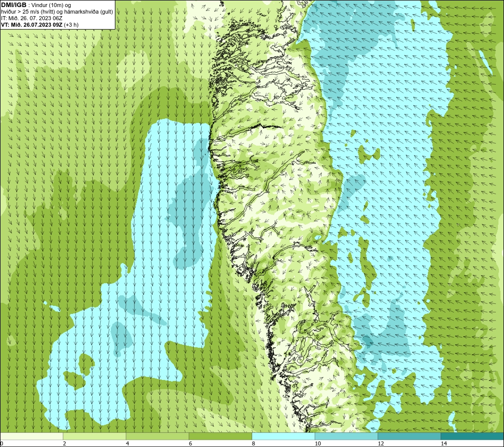
Task: Click the scale label 8
Action: 254,443
